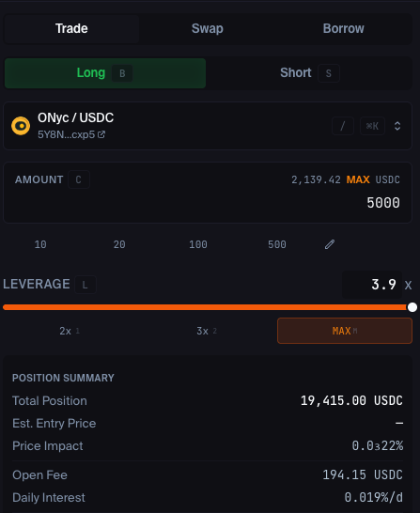The height and width of the screenshot is (513, 420).
Task: Click the ONyc token logo icon
Action: (x=21, y=126)
